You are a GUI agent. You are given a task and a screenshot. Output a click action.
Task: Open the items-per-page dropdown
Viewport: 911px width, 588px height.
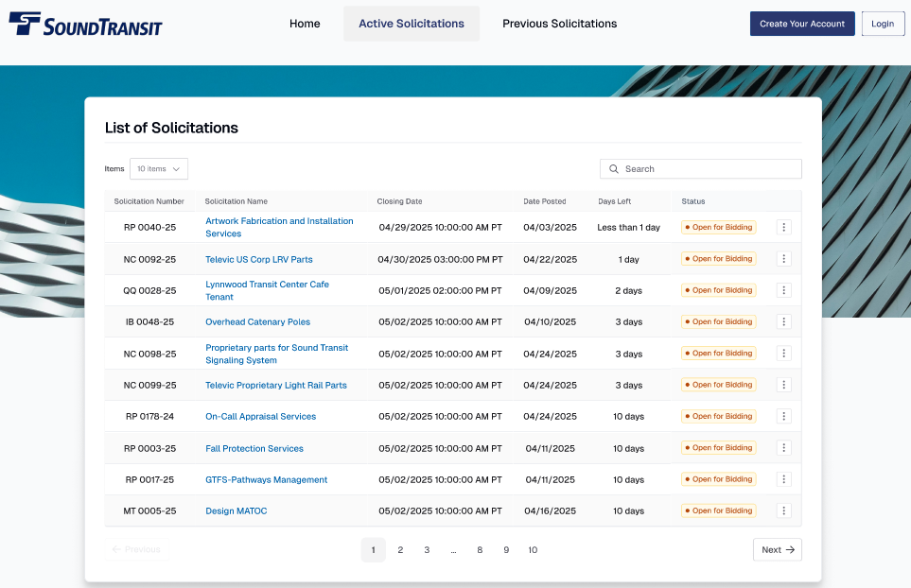click(x=158, y=168)
